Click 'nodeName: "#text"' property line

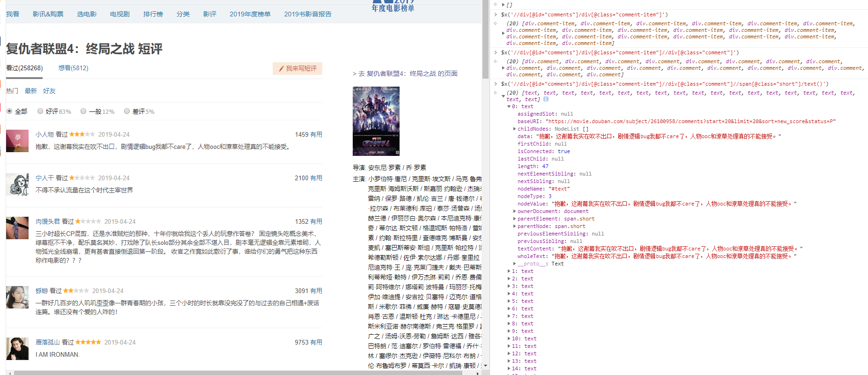tap(543, 189)
